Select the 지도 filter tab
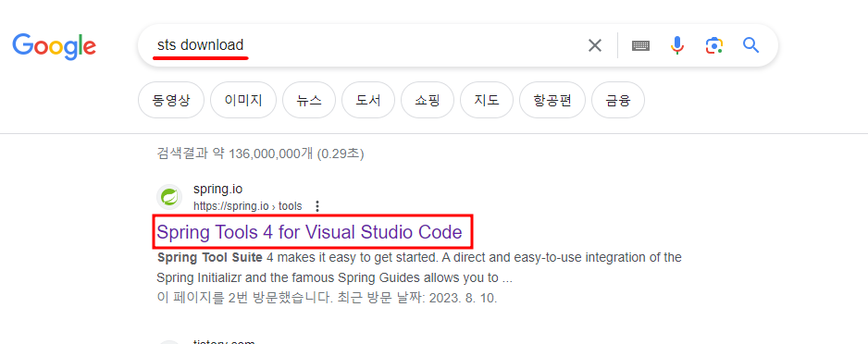Image resolution: width=868 pixels, height=344 pixels. pos(487,100)
